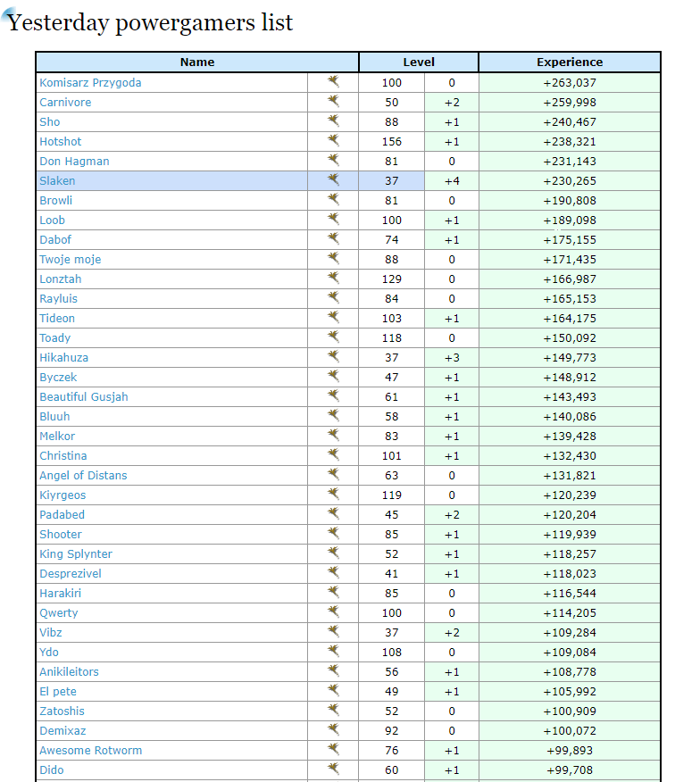This screenshot has width=700, height=782.
Task: Click the icon in Awesome Rotworm's row
Action: (333, 750)
